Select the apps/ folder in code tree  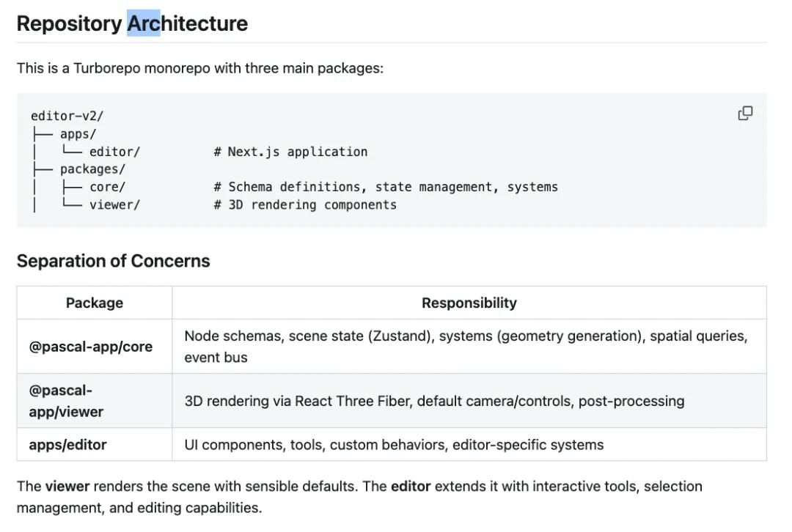click(78, 134)
